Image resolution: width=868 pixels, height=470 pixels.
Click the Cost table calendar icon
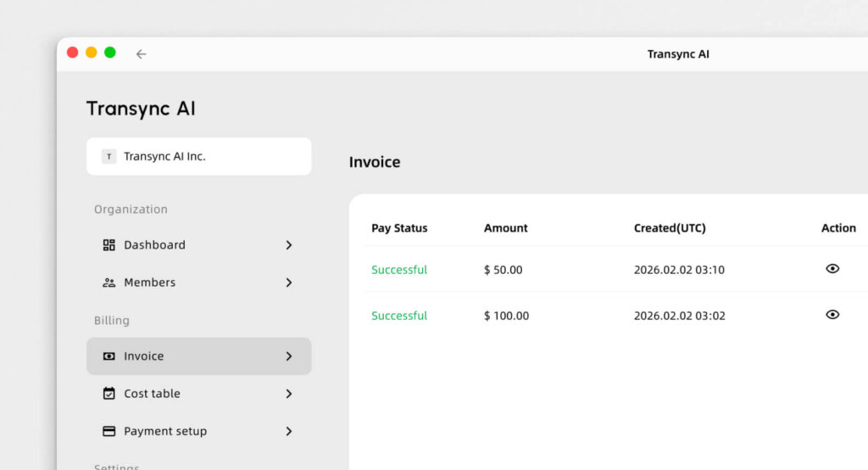click(108, 394)
